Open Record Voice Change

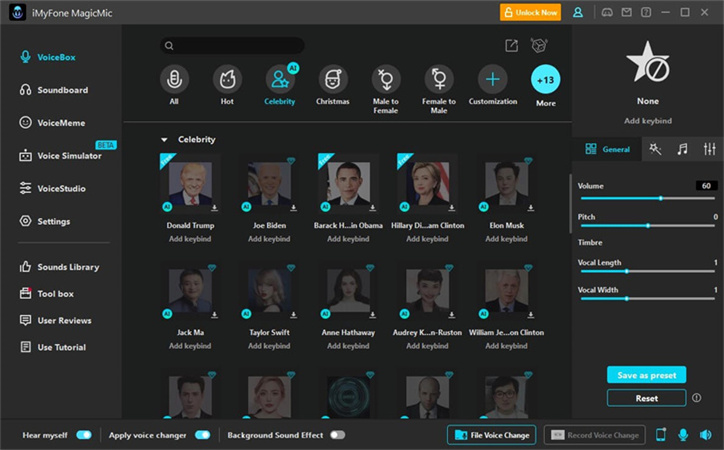pos(595,435)
